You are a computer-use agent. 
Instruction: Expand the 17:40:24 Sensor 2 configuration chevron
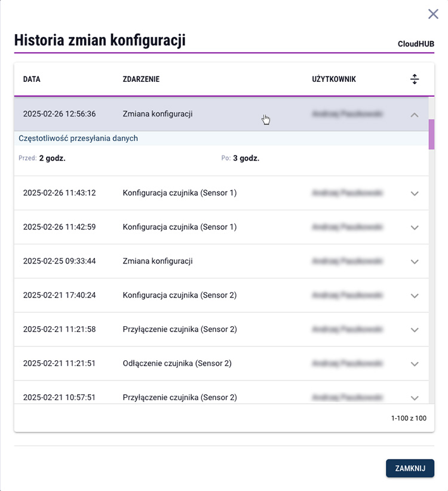tap(415, 296)
